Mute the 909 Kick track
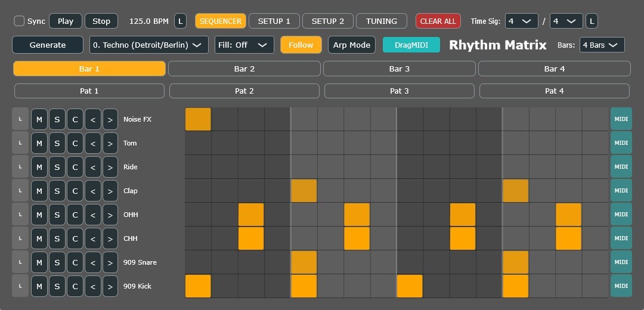 pos(39,286)
